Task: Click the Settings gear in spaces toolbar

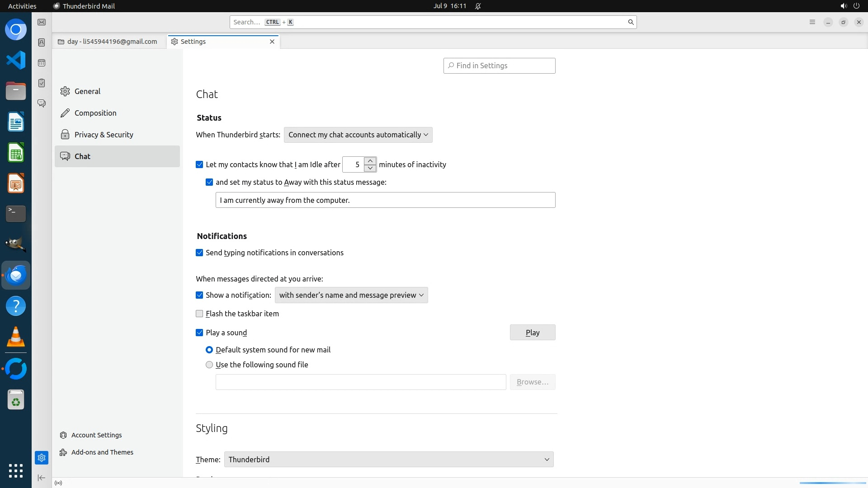Action: pyautogui.click(x=42, y=458)
